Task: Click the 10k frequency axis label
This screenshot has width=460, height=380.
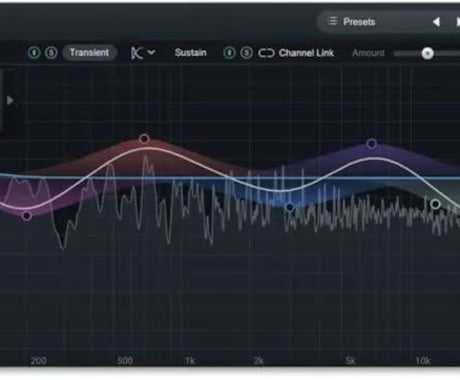Action: click(423, 361)
